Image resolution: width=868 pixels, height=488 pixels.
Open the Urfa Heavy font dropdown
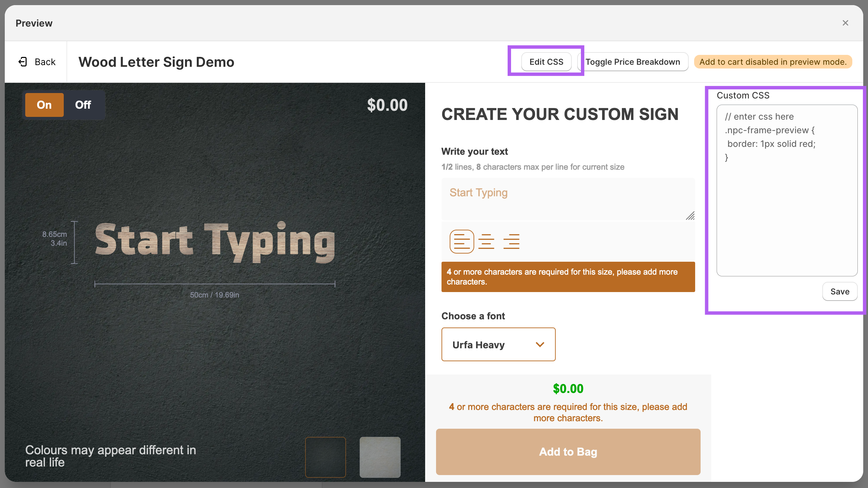[498, 345]
